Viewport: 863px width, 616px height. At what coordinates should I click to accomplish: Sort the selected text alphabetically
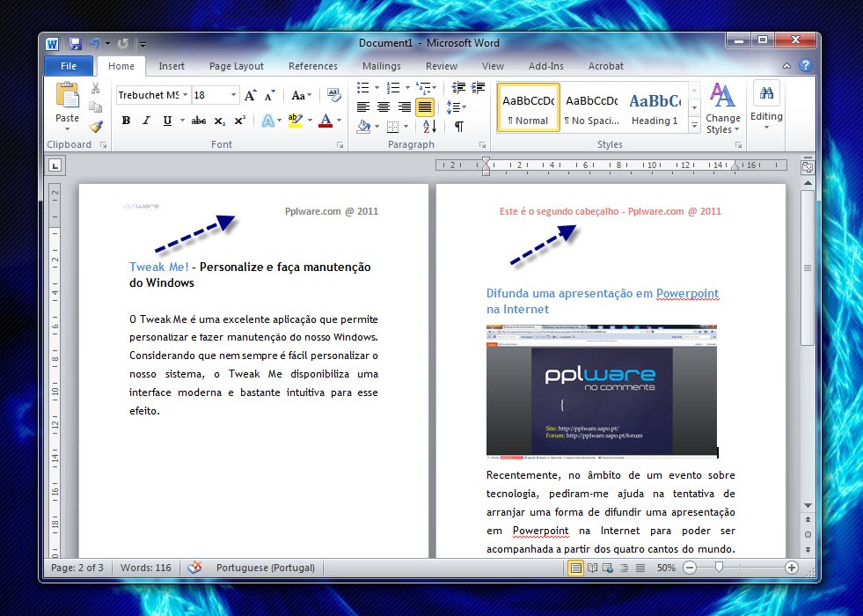[x=430, y=127]
